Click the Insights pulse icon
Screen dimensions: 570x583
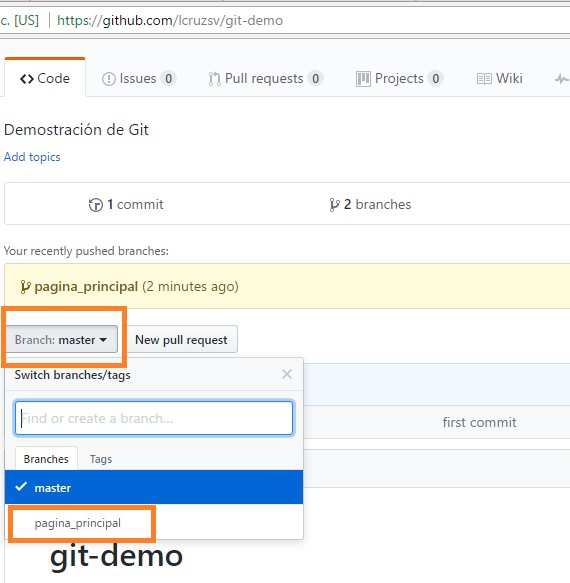pyautogui.click(x=561, y=79)
